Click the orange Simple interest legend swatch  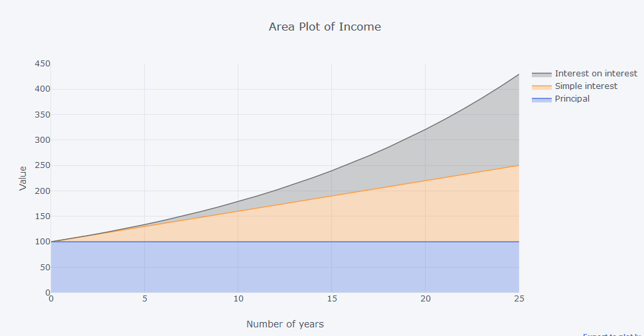(x=542, y=86)
